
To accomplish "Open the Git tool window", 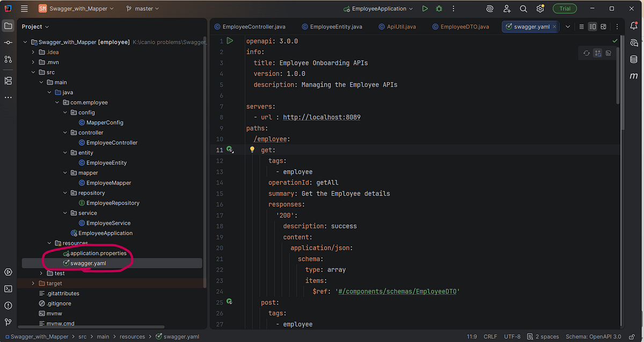I will tap(8, 322).
